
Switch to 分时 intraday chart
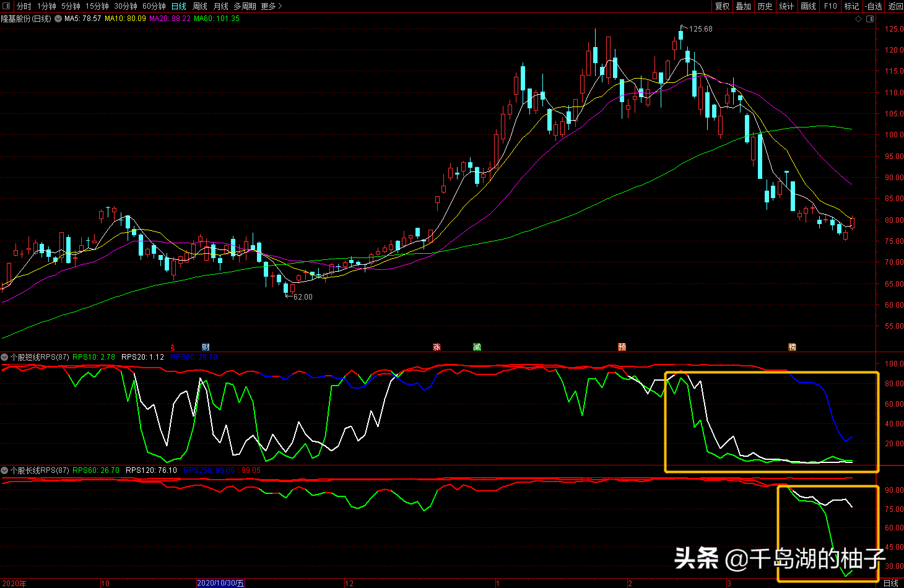click(x=24, y=6)
